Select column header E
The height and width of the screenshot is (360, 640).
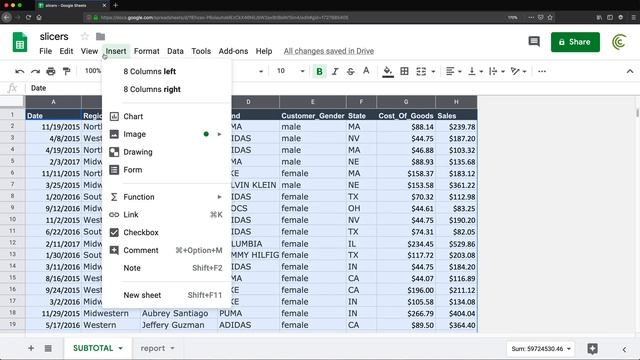pyautogui.click(x=313, y=102)
